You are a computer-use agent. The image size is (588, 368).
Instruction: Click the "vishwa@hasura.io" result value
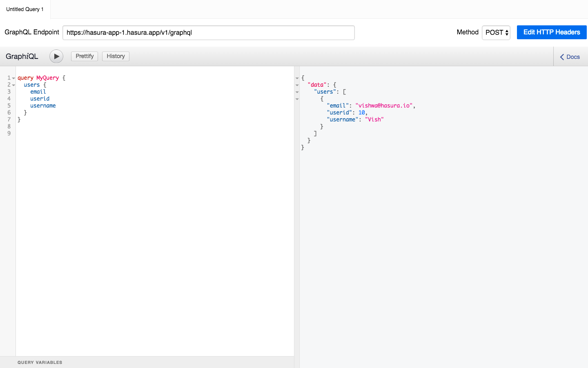(384, 105)
